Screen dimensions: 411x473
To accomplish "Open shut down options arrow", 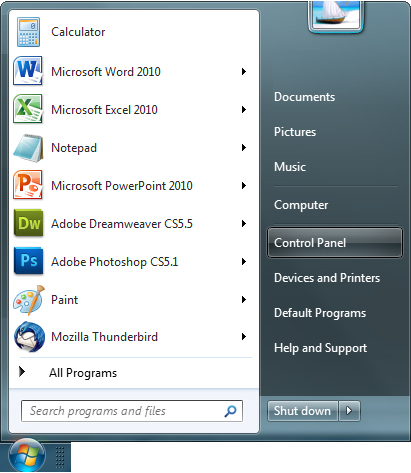I will pyautogui.click(x=349, y=411).
